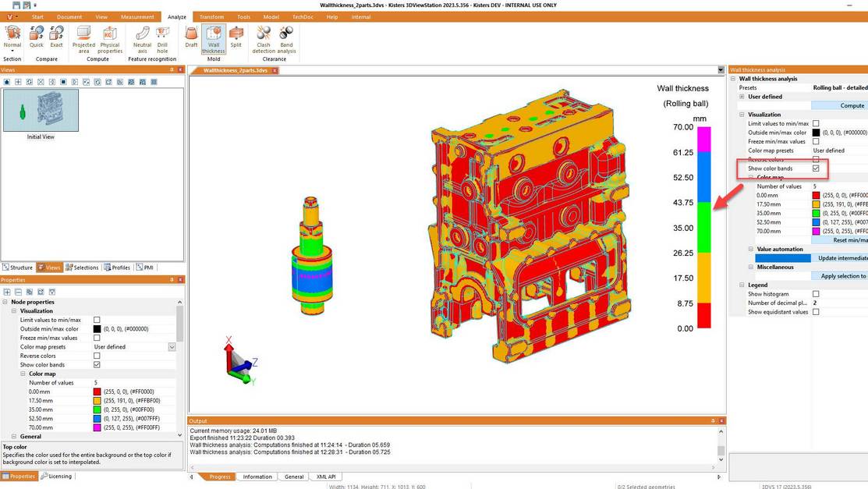Switch to Information output tab
This screenshot has width=868, height=489.
[257, 477]
